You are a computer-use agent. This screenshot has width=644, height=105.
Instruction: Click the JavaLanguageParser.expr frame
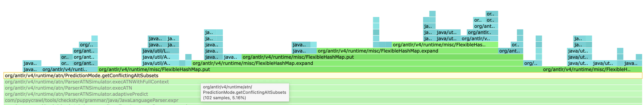[x=323, y=100]
